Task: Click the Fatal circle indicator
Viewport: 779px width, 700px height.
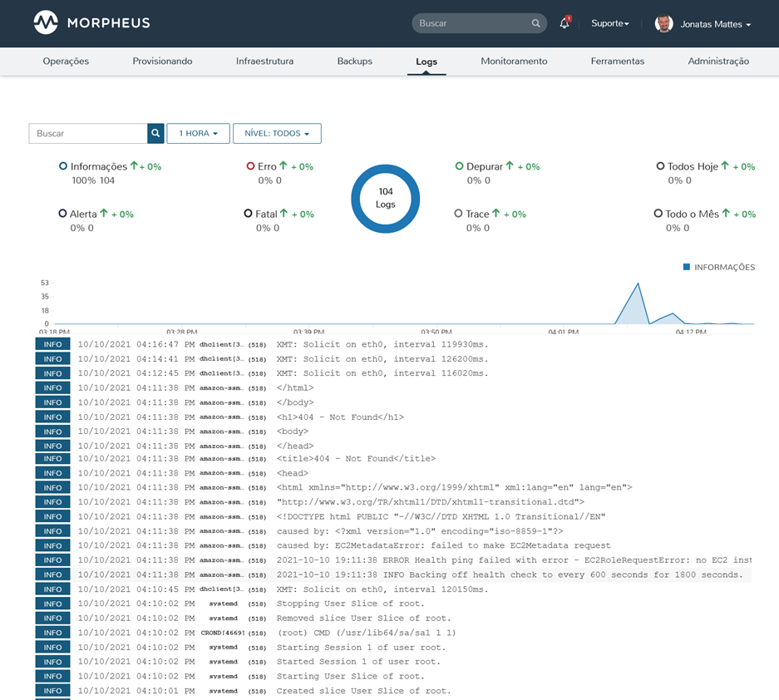Action: click(248, 213)
